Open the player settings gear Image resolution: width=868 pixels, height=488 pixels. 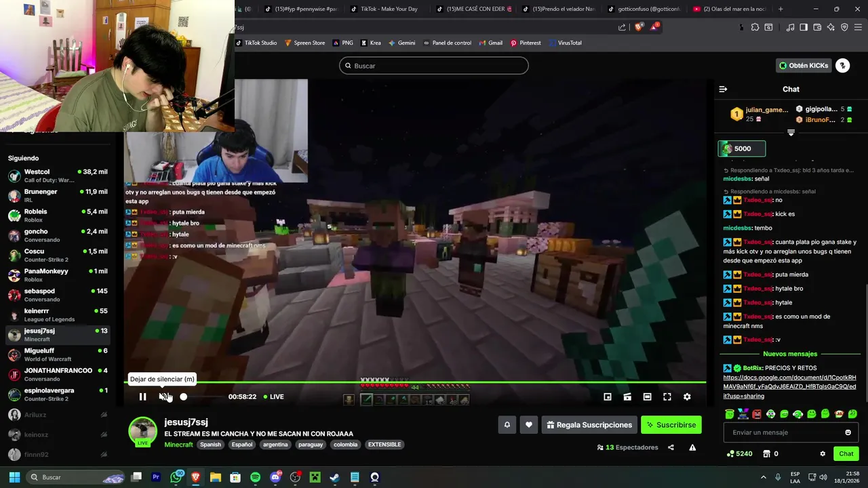point(687,396)
